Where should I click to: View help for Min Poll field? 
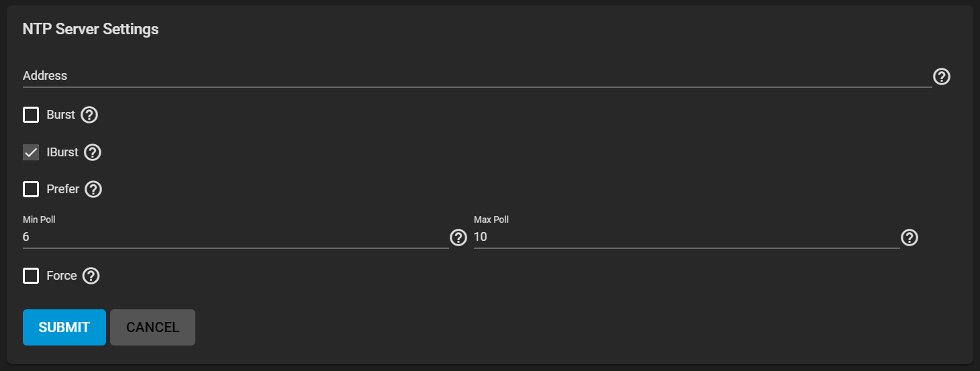pyautogui.click(x=458, y=237)
